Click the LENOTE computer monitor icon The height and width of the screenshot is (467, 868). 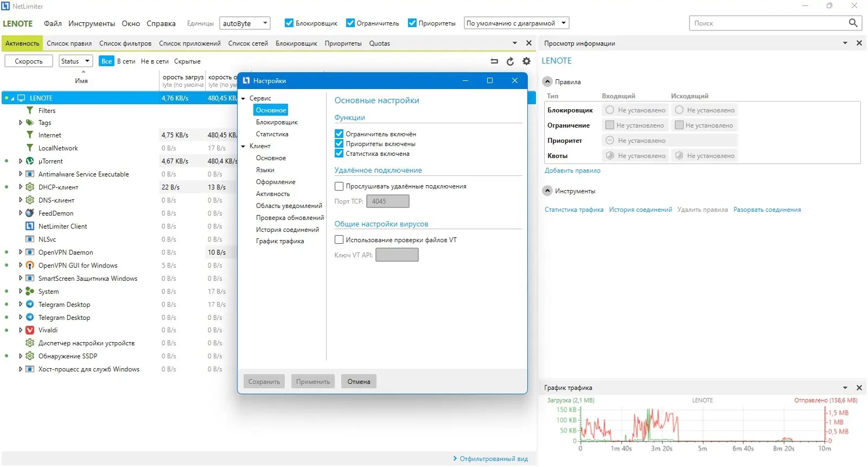point(21,98)
